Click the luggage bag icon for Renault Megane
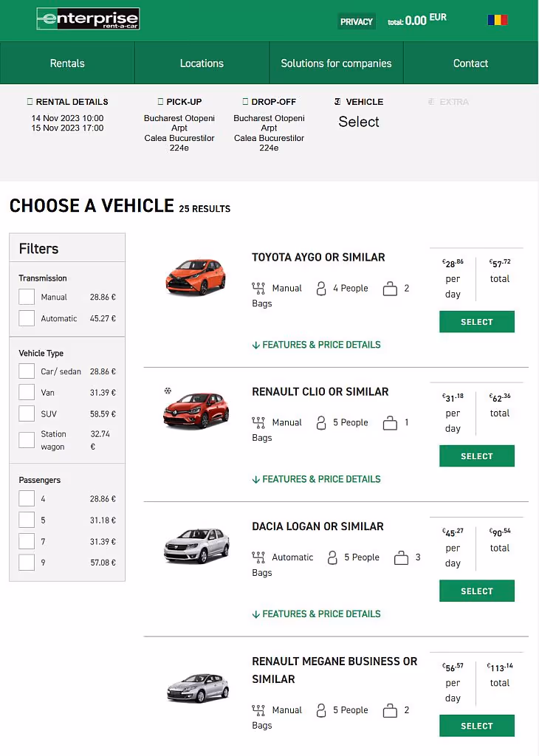The height and width of the screenshot is (756, 539). 390,711
